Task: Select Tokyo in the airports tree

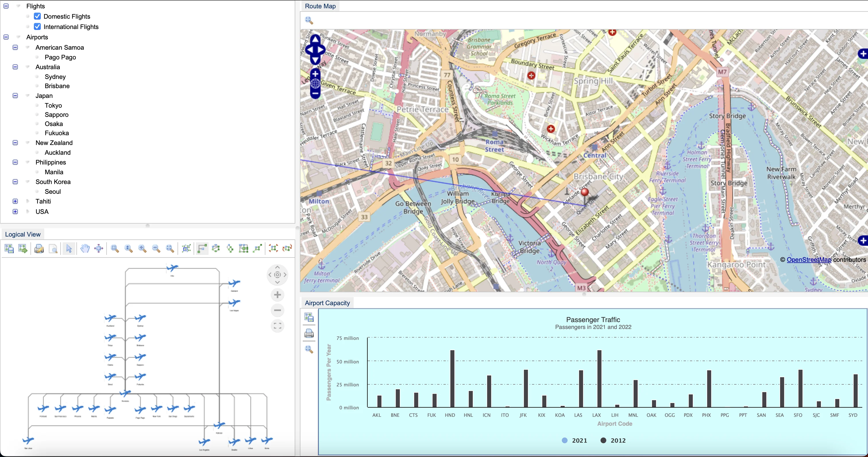Action: tap(53, 105)
